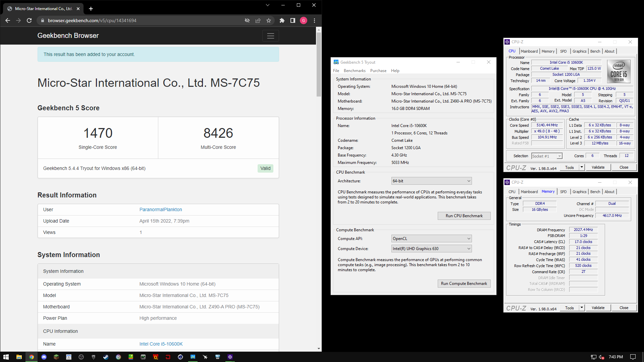Open the File menu in Geekbench 5
The height and width of the screenshot is (362, 644).
coord(336,71)
